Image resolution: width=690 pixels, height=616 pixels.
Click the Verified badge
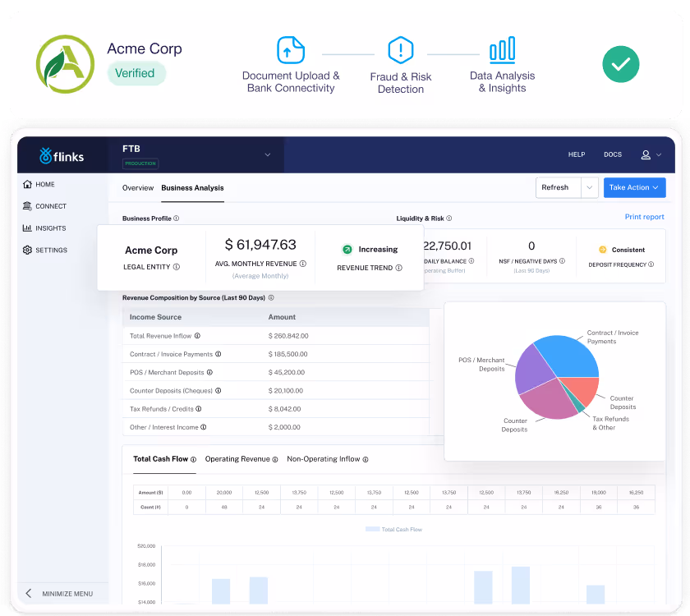pyautogui.click(x=136, y=73)
